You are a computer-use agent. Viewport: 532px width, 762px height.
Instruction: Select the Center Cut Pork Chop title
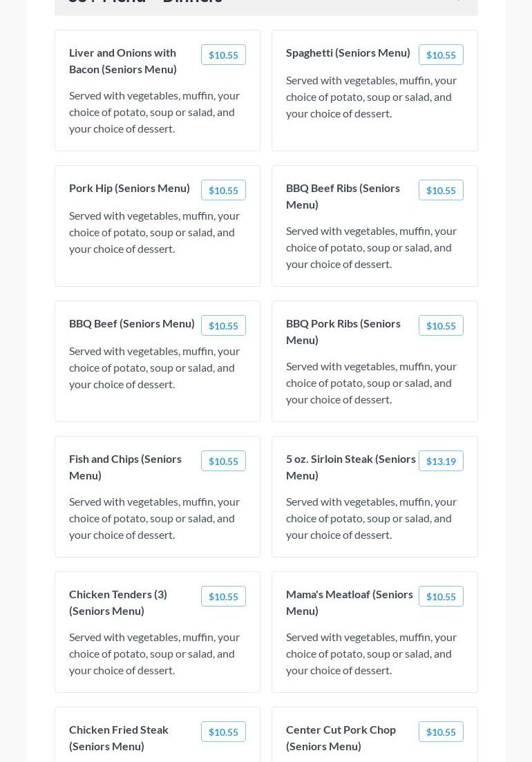[x=341, y=738]
